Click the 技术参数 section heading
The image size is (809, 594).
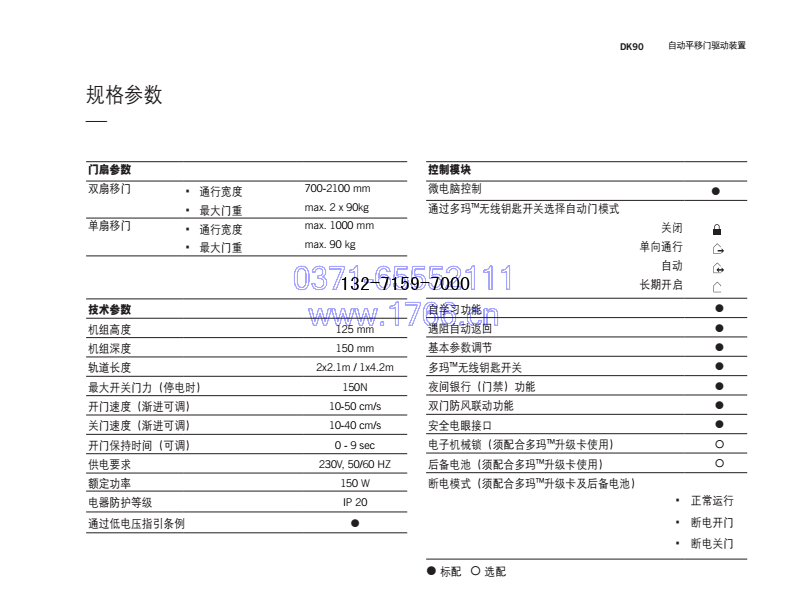click(109, 309)
